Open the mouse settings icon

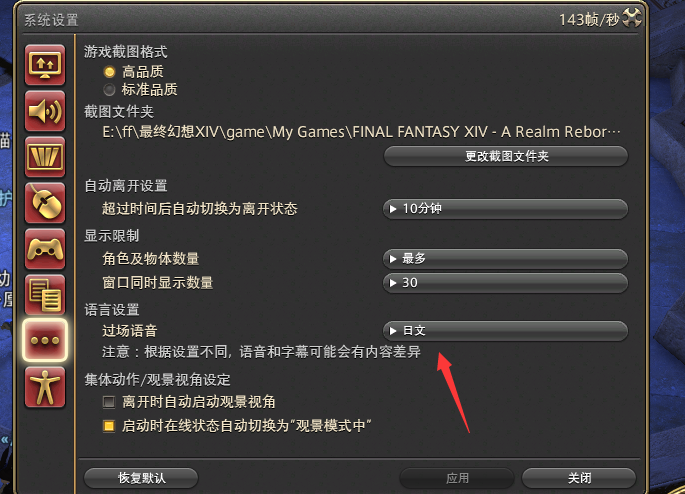[x=45, y=203]
